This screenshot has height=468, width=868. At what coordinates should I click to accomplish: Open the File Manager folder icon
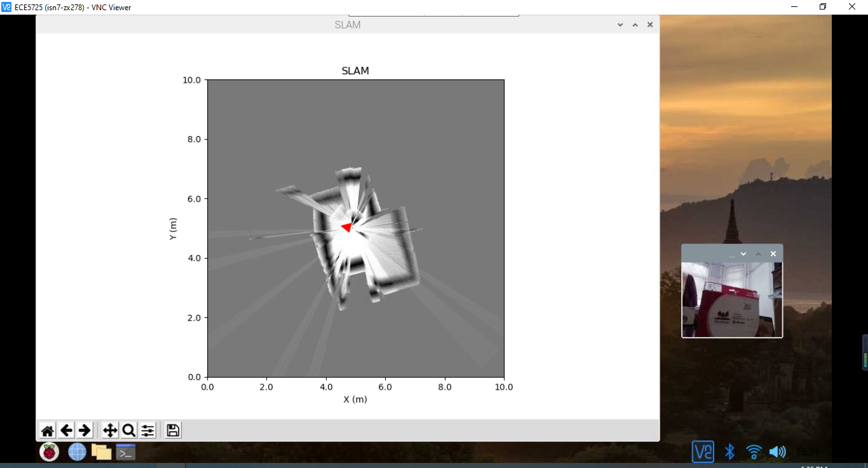pos(101,452)
